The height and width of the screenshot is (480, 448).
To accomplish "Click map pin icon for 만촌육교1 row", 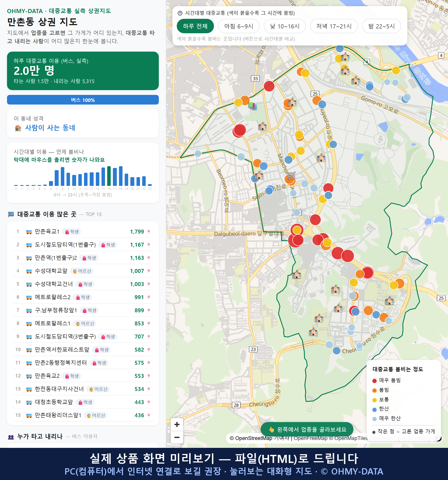I will (149, 232).
